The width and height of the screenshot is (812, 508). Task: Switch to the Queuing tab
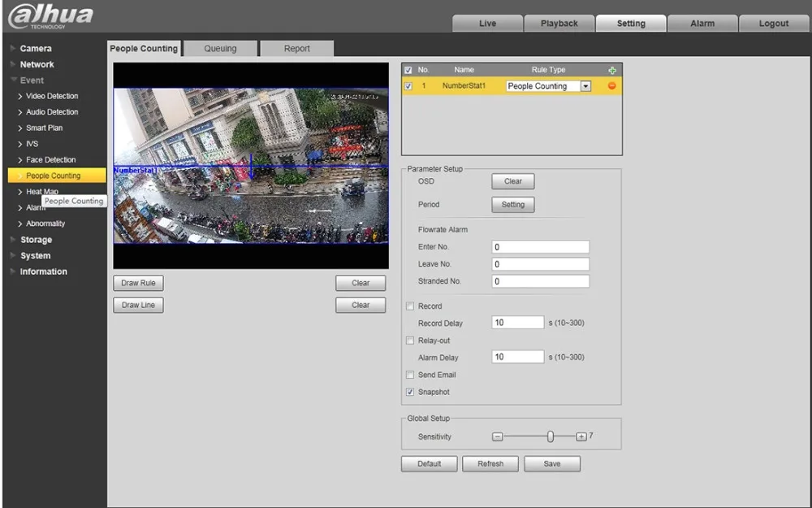point(220,49)
